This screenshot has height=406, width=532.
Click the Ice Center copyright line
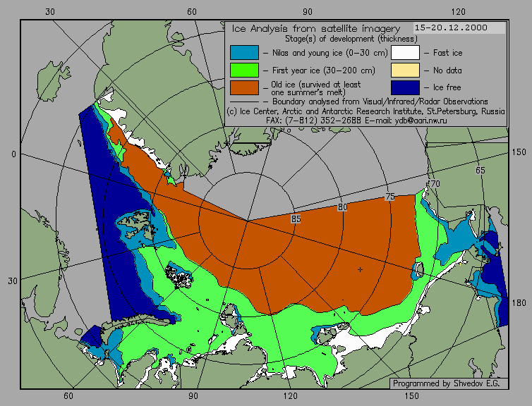click(x=365, y=111)
